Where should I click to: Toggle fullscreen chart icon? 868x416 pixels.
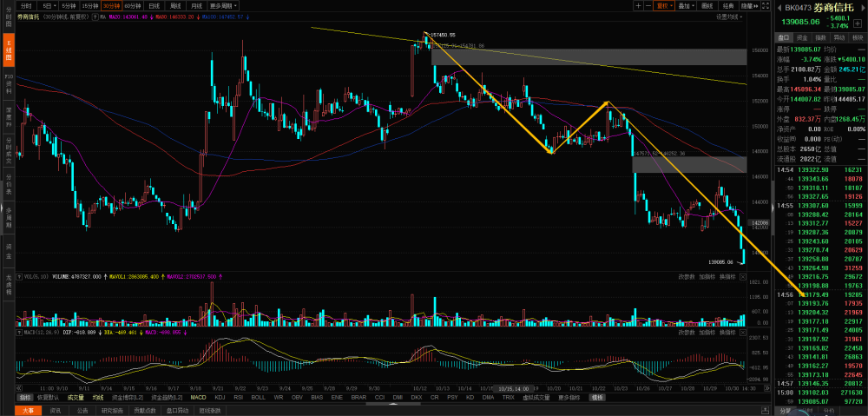click(765, 5)
